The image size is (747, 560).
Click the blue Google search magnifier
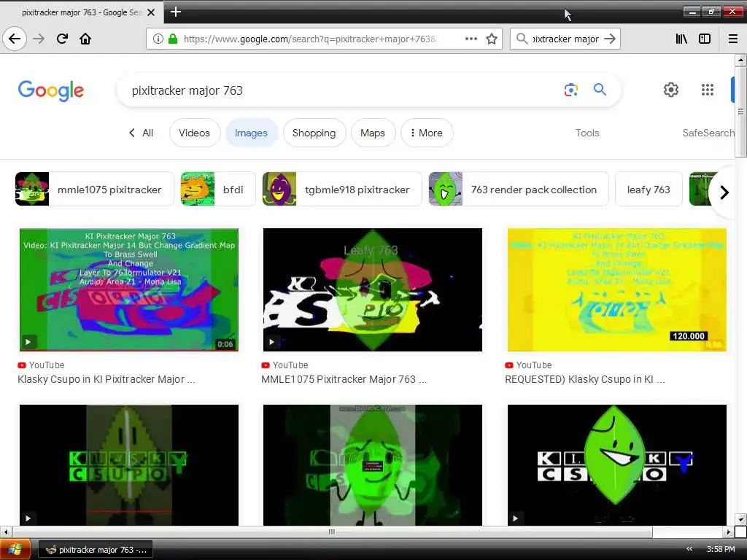click(x=600, y=89)
